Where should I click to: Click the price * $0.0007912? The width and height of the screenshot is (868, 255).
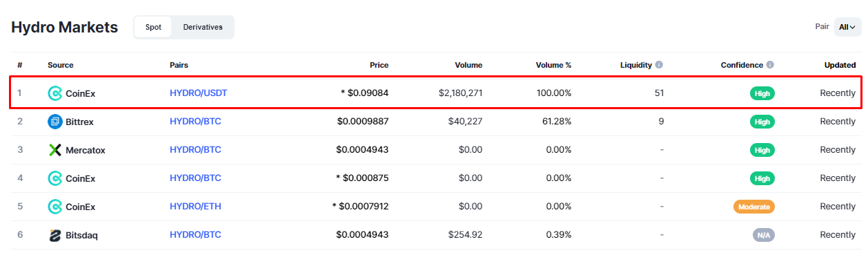pos(360,207)
